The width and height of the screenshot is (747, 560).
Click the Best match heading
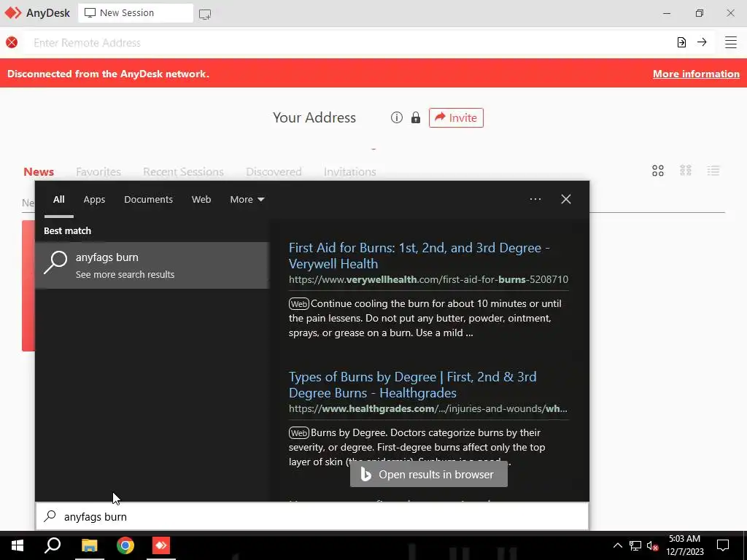[67, 231]
